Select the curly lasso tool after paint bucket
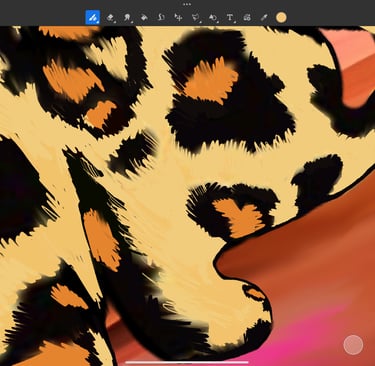 (x=161, y=17)
